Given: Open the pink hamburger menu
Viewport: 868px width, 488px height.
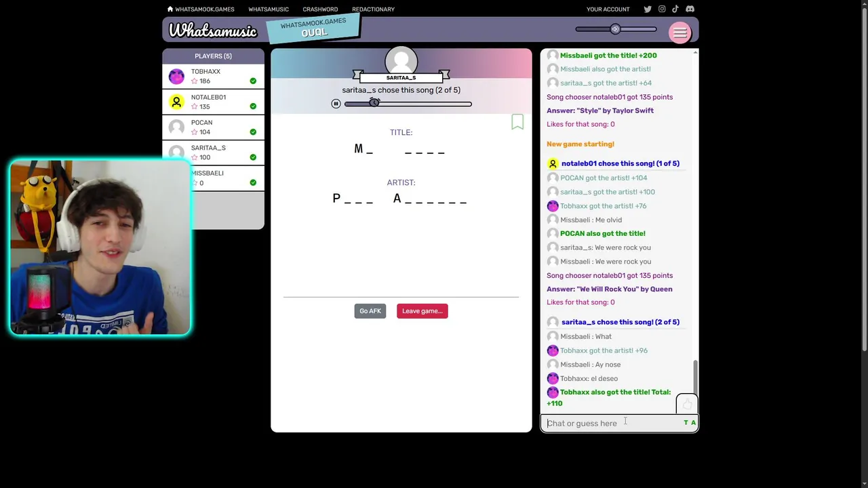Looking at the screenshot, I should pyautogui.click(x=679, y=32).
